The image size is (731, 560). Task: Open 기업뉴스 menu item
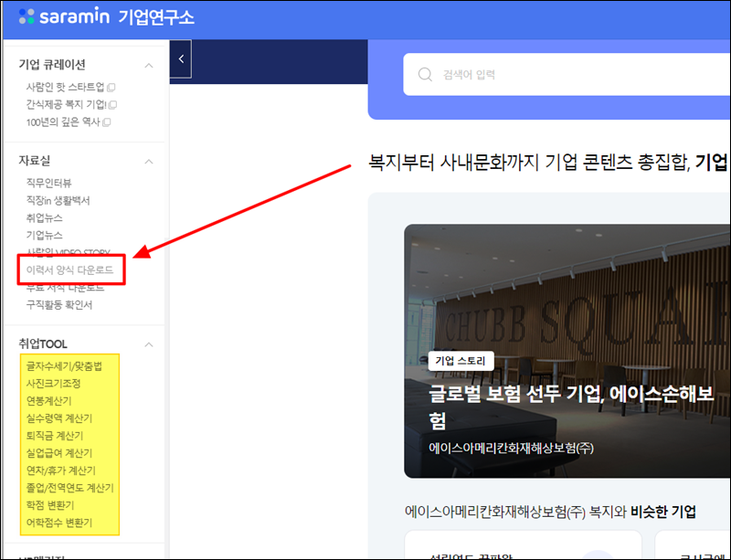44,235
